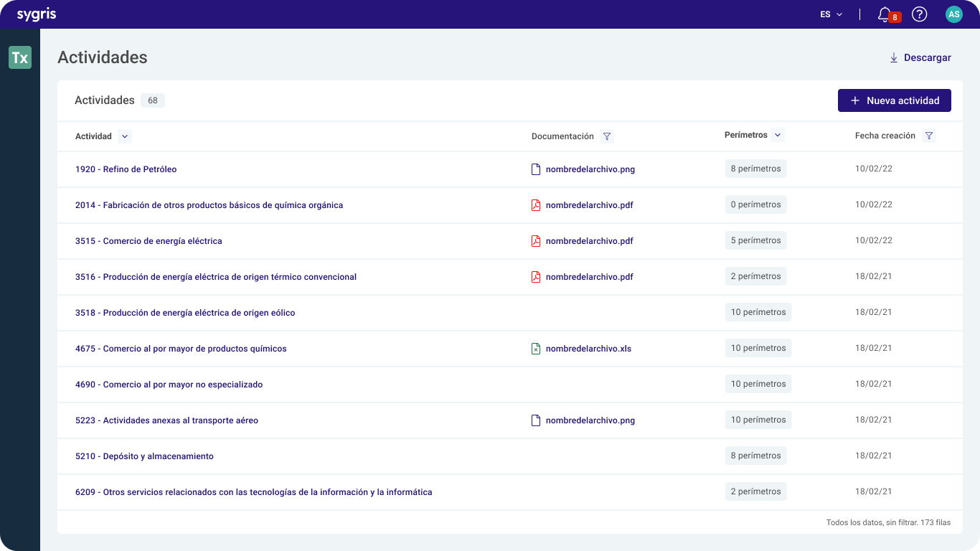Screen dimensions: 980x551
Task: Open nombredelarchivo.png in the 5223 row
Action: pyautogui.click(x=590, y=420)
